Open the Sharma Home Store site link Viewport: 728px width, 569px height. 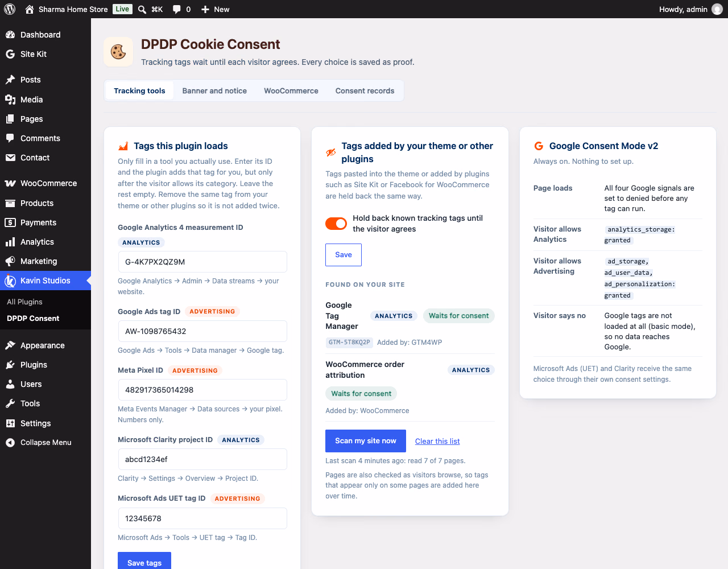point(73,9)
